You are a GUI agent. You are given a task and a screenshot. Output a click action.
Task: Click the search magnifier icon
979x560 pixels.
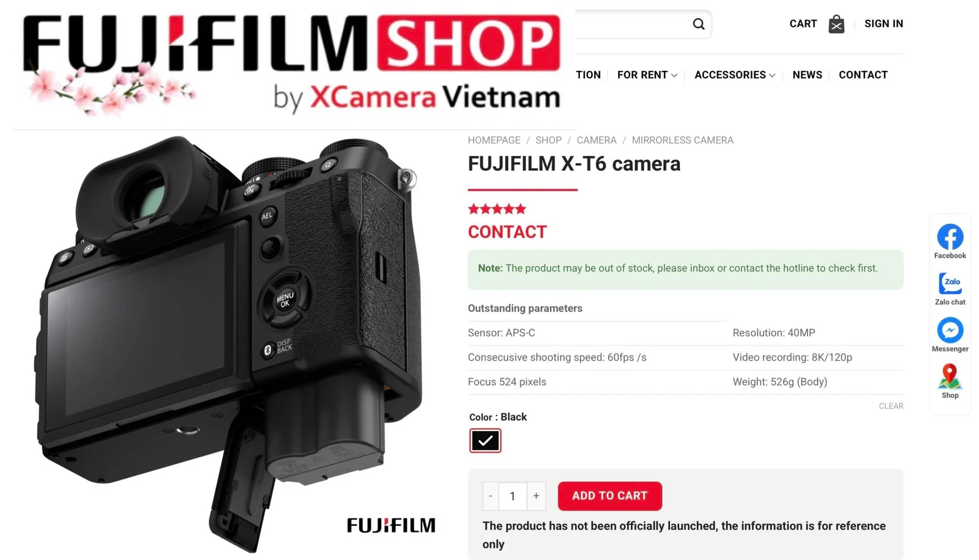pos(698,24)
